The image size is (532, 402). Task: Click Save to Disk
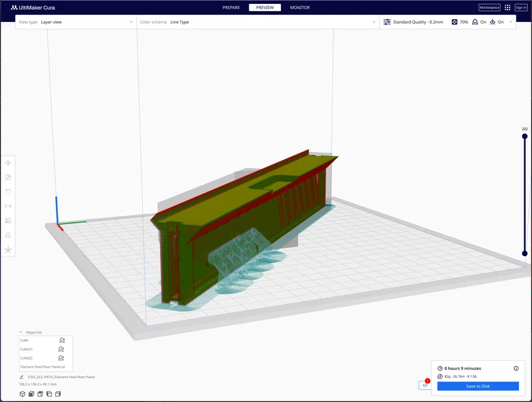pos(478,386)
